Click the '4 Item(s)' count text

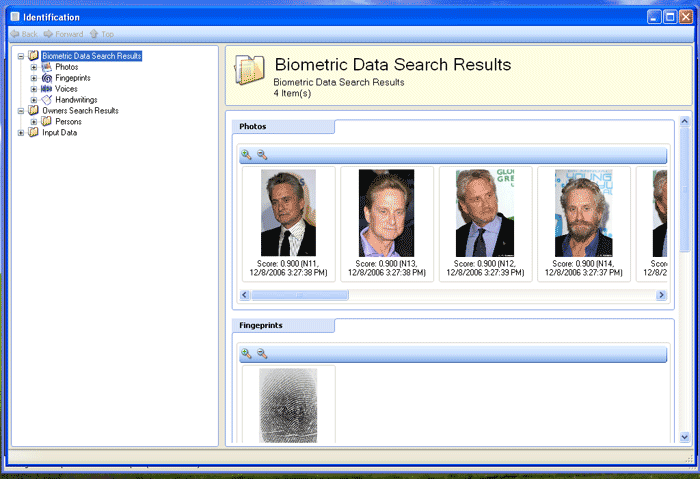click(x=292, y=93)
